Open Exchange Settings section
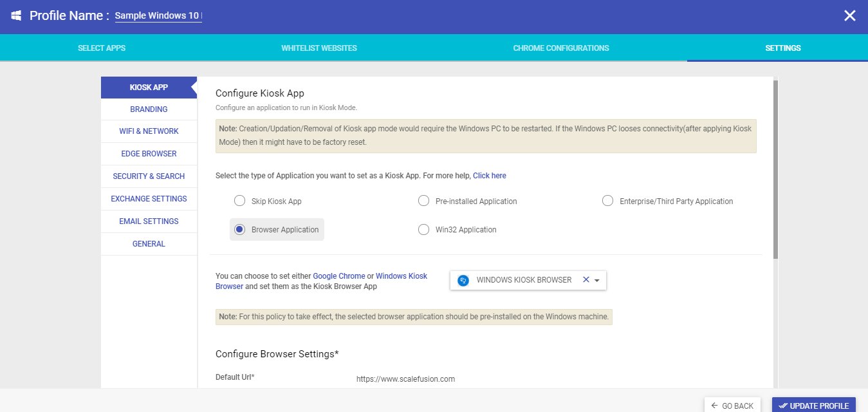The image size is (868, 412). pyautogui.click(x=149, y=199)
